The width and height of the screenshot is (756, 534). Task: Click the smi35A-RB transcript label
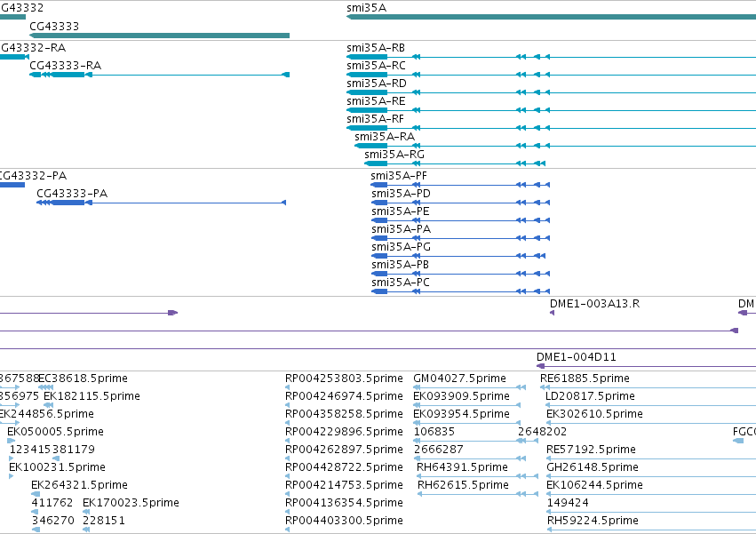376,48
